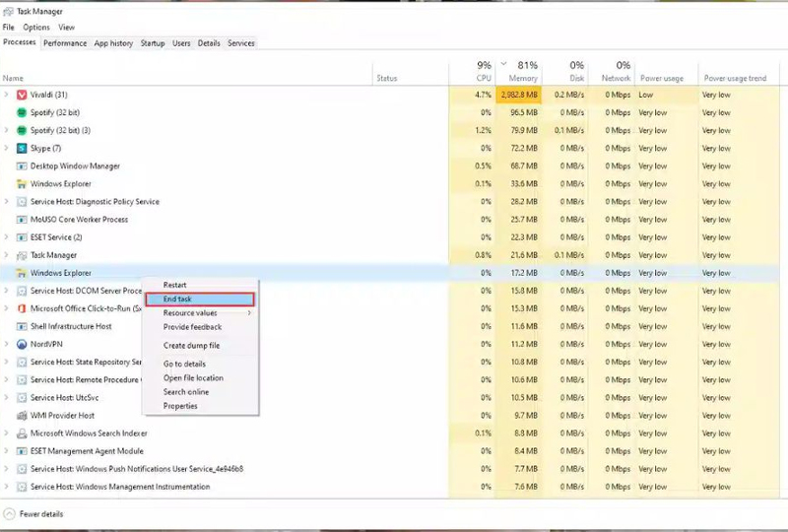Expand the ESET Service (2) group

point(7,237)
